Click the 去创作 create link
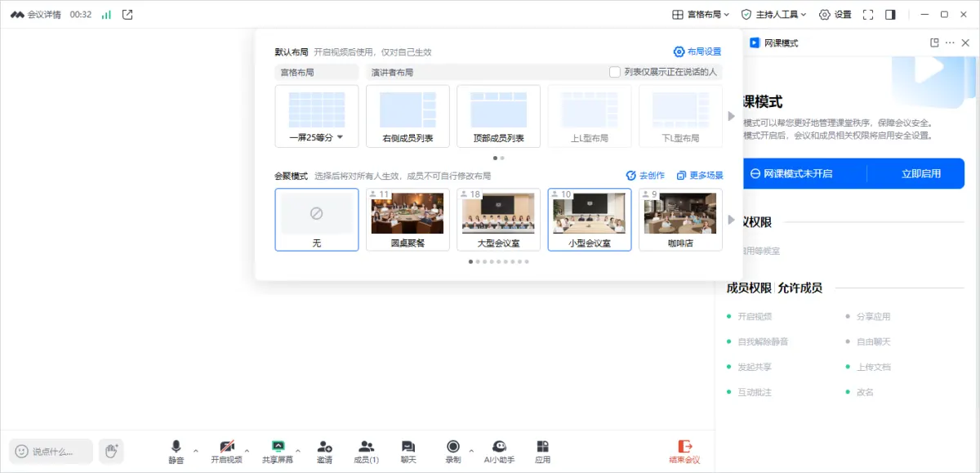This screenshot has height=473, width=980. 645,176
